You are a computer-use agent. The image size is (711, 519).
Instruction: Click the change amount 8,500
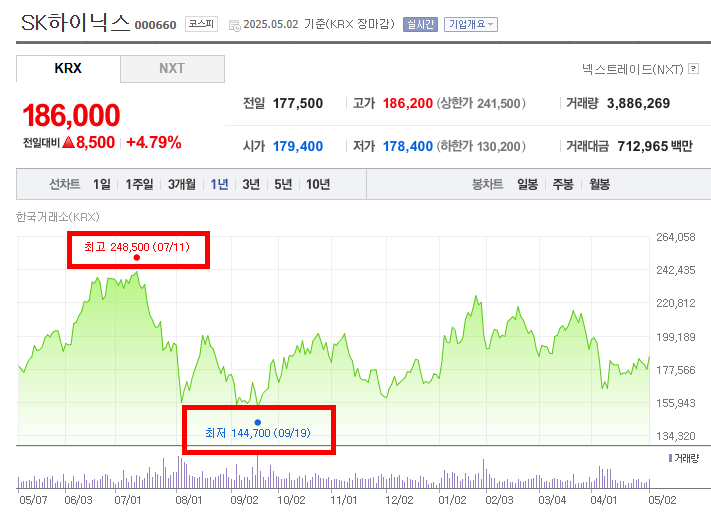95,142
